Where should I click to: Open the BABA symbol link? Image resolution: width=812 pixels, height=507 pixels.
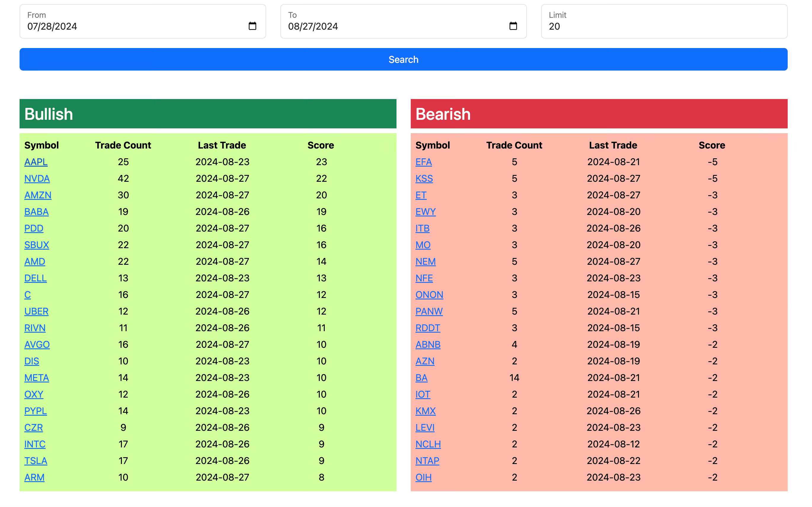pos(36,212)
